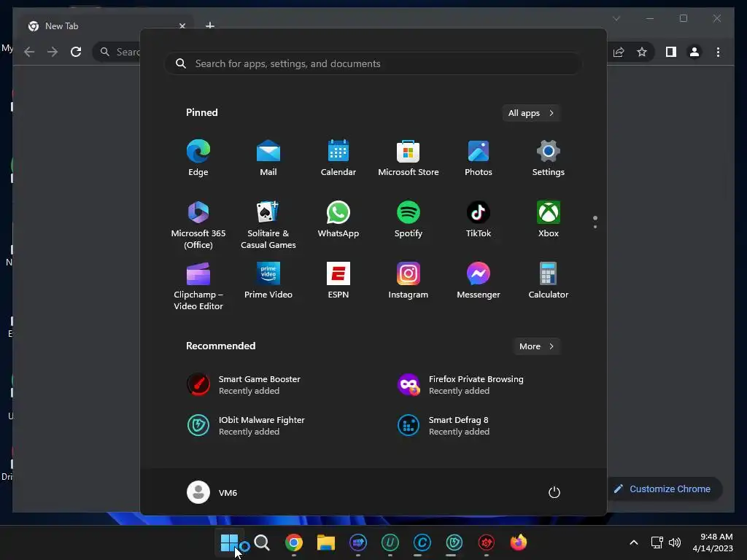This screenshot has height=560, width=747.
Task: Open taskbar Search magnifier
Action: coord(262,542)
